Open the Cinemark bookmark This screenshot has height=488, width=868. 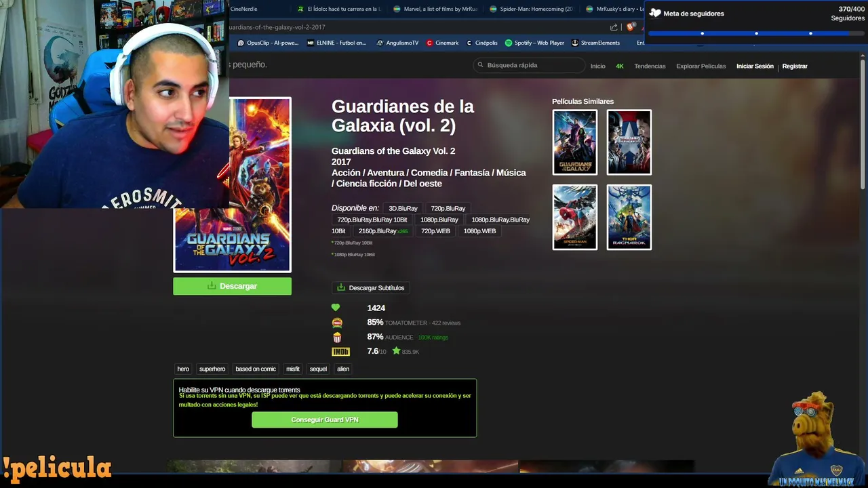tap(443, 43)
